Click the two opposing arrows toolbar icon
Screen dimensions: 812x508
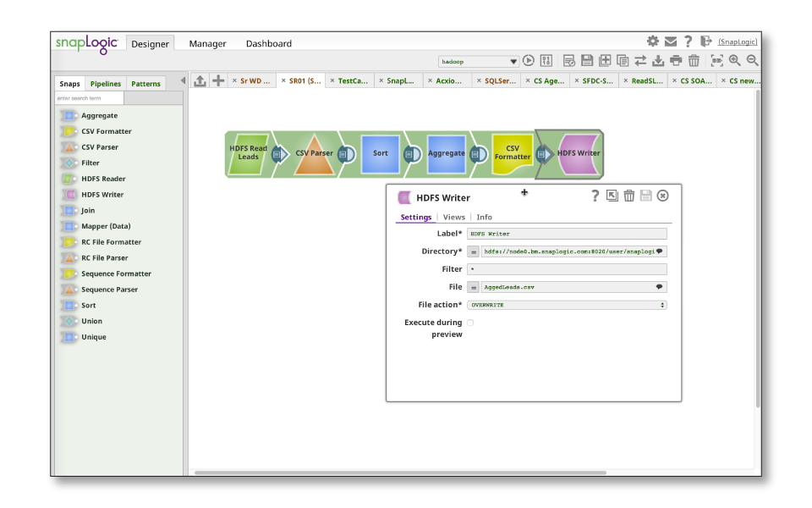640,61
